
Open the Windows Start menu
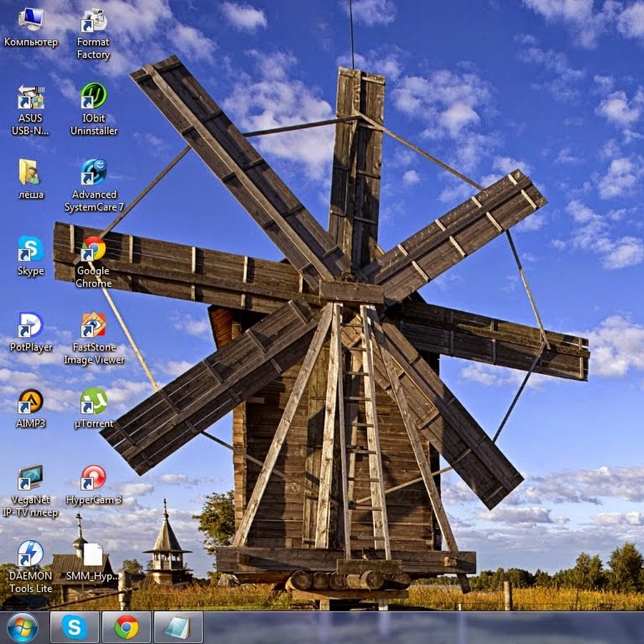pos(22,628)
